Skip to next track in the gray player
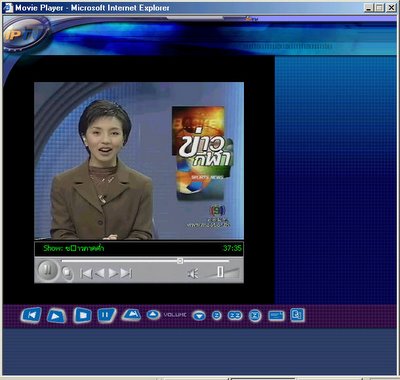 [x=126, y=274]
